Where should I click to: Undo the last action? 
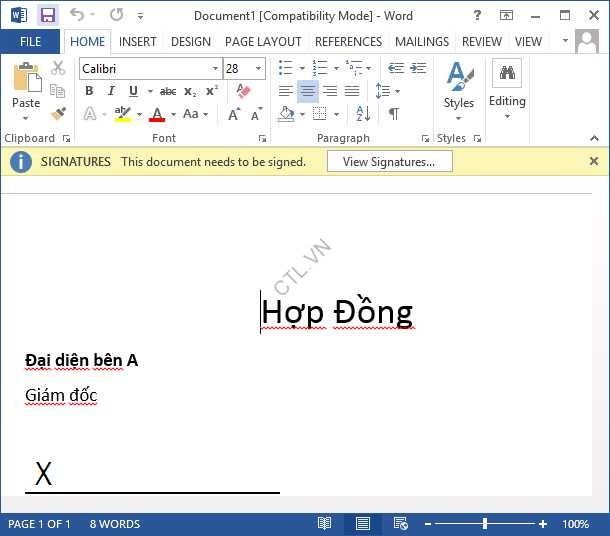[x=77, y=15]
